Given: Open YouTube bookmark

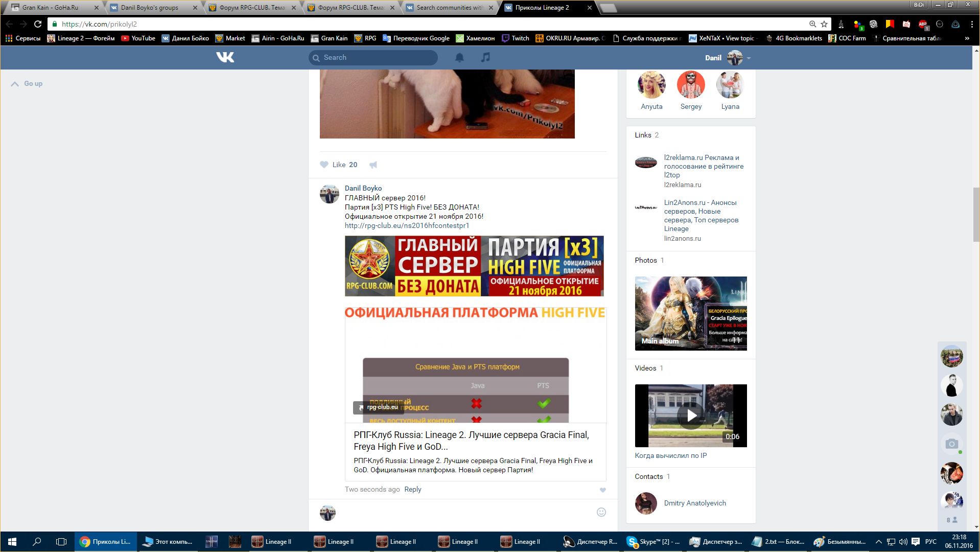Looking at the screenshot, I should tap(138, 38).
